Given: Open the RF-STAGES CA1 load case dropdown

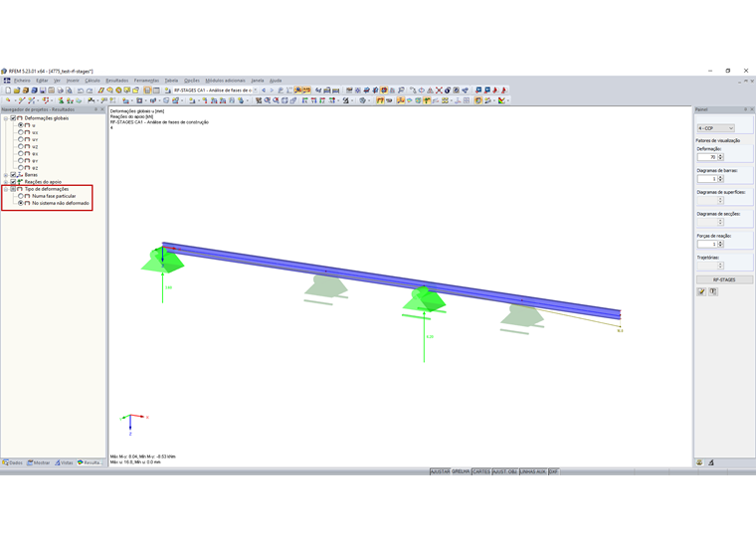Looking at the screenshot, I should coord(255,90).
